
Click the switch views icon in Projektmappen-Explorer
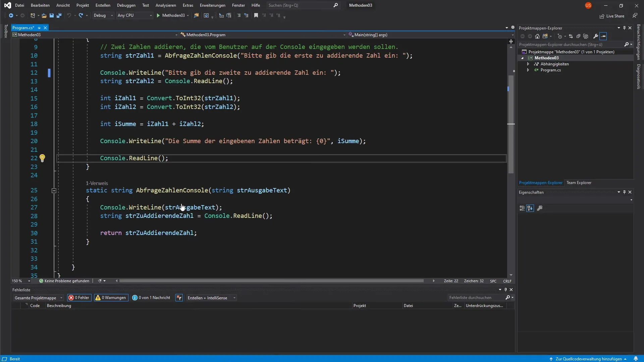(x=545, y=36)
